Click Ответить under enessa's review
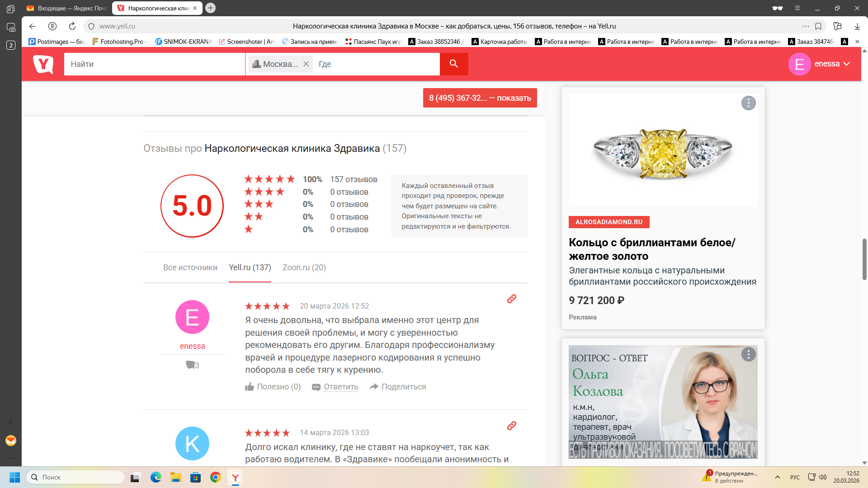 click(x=340, y=387)
